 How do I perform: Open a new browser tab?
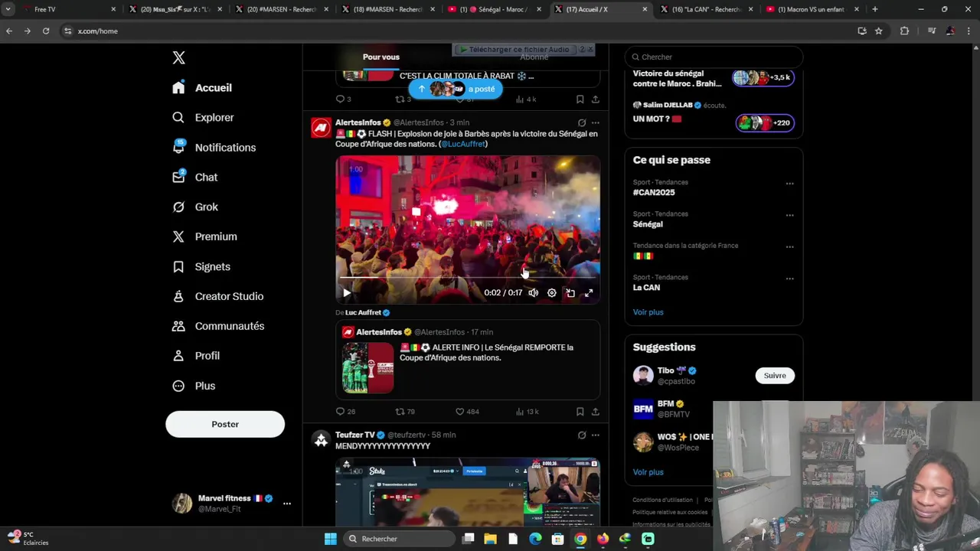pyautogui.click(x=875, y=9)
